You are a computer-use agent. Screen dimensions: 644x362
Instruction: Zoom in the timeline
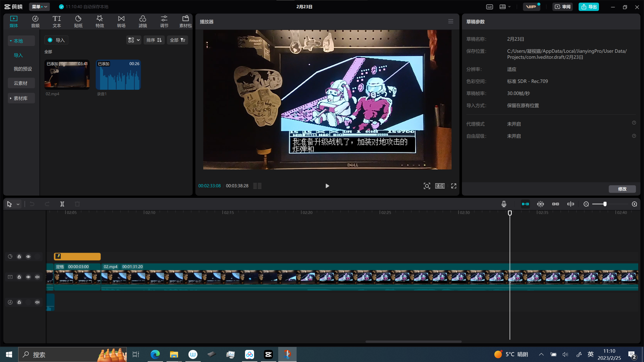pyautogui.click(x=634, y=204)
